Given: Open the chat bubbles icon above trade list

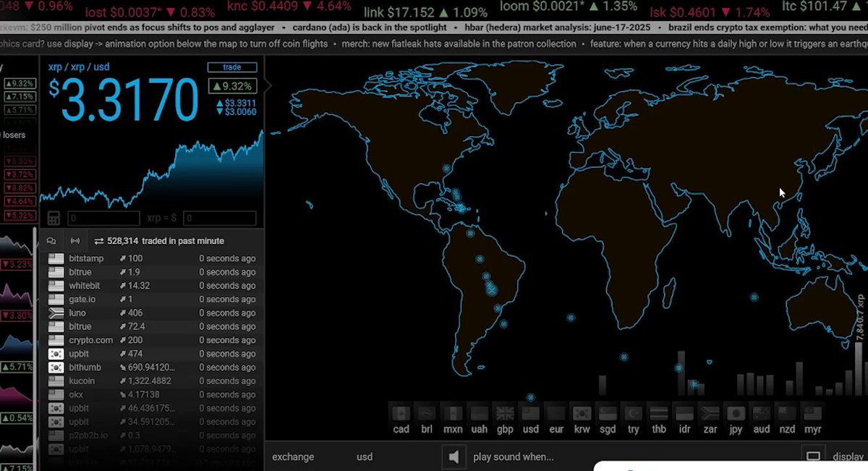Looking at the screenshot, I should coord(51,241).
